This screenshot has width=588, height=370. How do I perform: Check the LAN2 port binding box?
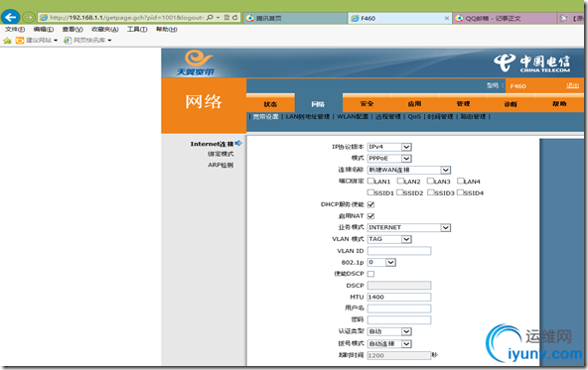click(400, 182)
